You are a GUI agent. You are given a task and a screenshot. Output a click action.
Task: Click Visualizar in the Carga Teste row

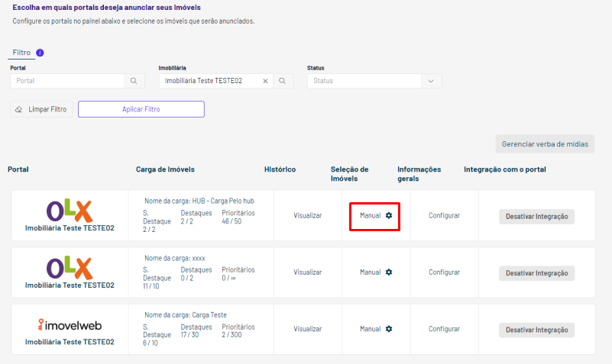[x=308, y=329]
